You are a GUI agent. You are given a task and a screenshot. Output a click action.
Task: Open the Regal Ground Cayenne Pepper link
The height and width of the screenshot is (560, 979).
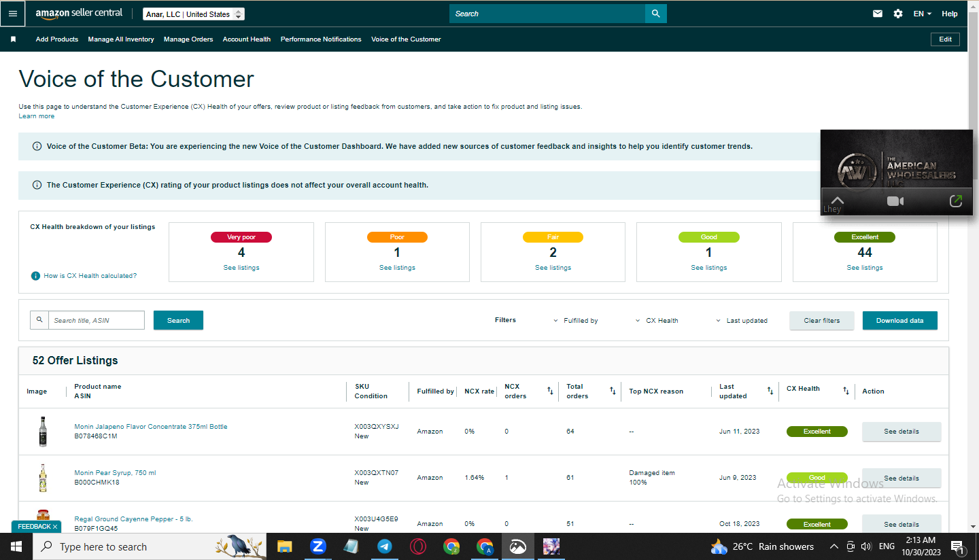[x=133, y=519]
